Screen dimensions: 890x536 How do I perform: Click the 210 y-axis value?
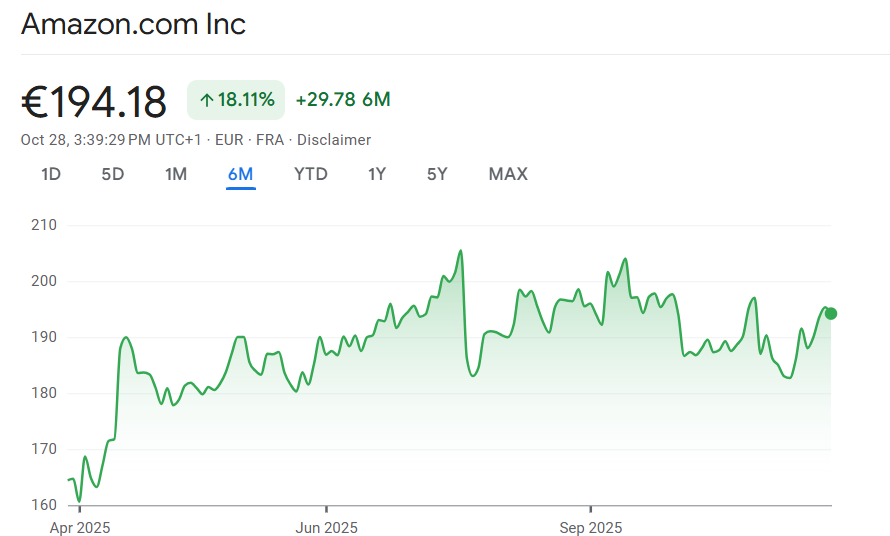coord(43,225)
